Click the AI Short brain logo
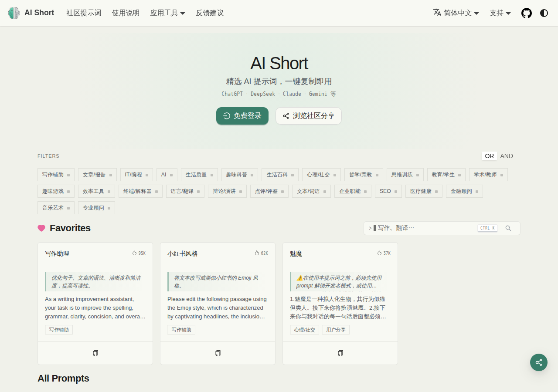 click(14, 13)
